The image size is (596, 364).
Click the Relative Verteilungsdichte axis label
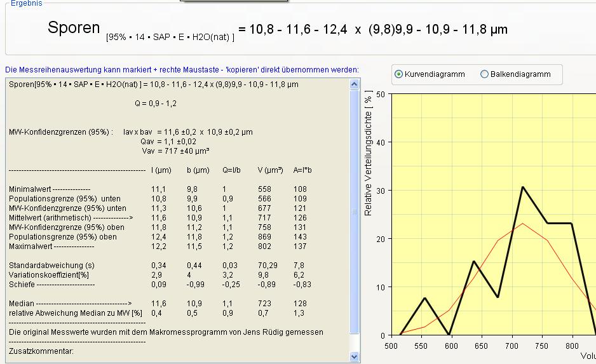369,154
